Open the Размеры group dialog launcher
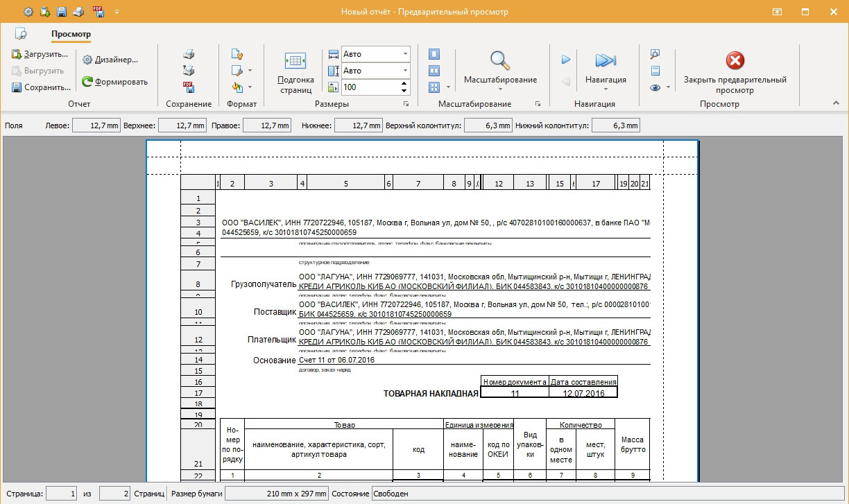 click(x=406, y=104)
